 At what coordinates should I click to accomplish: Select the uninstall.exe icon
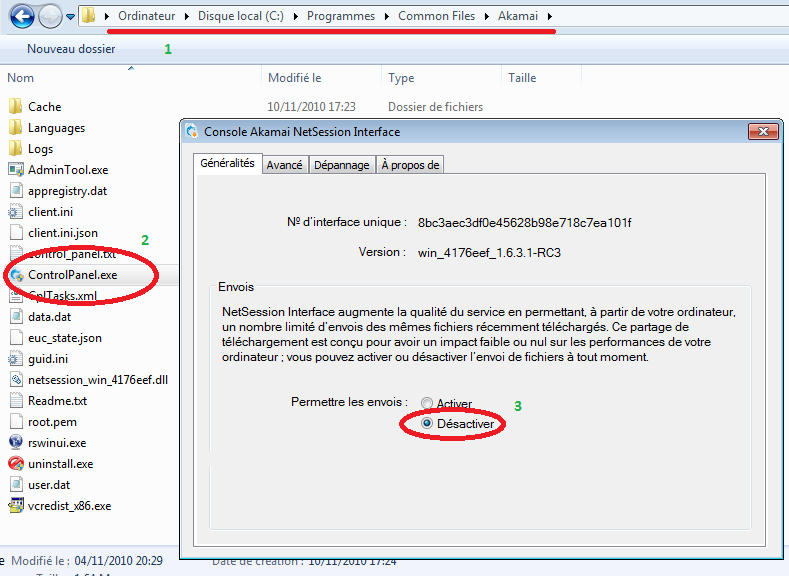point(16,463)
